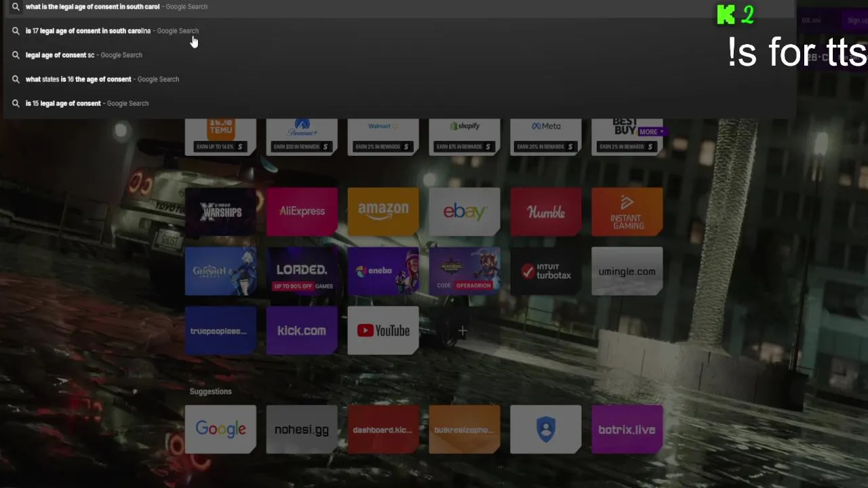Click search icon beside 'what states is 16' suggestion
Image resolution: width=868 pixels, height=488 pixels.
[16, 79]
